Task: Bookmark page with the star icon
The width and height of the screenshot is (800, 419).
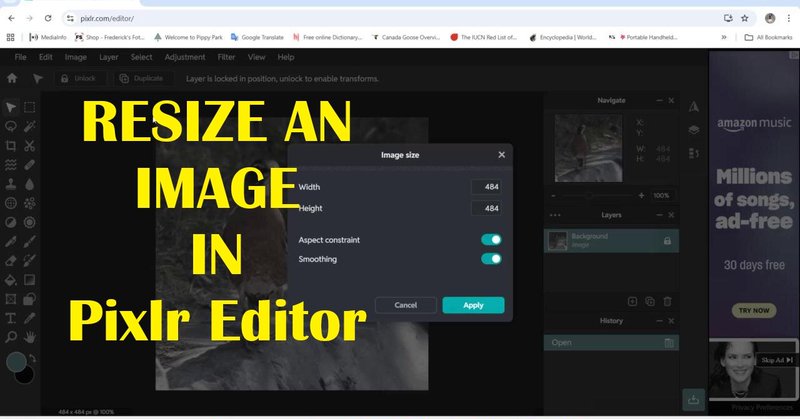Action: coord(744,18)
